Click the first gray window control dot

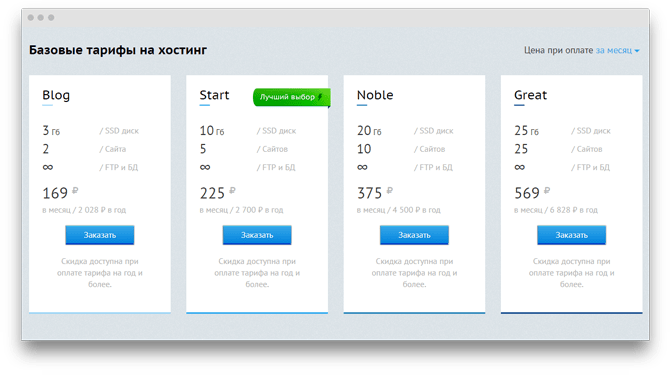[x=31, y=18]
